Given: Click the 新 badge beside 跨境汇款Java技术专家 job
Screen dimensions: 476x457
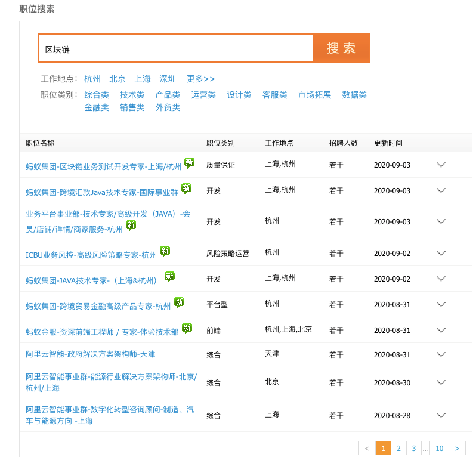Looking at the screenshot, I should [x=187, y=189].
